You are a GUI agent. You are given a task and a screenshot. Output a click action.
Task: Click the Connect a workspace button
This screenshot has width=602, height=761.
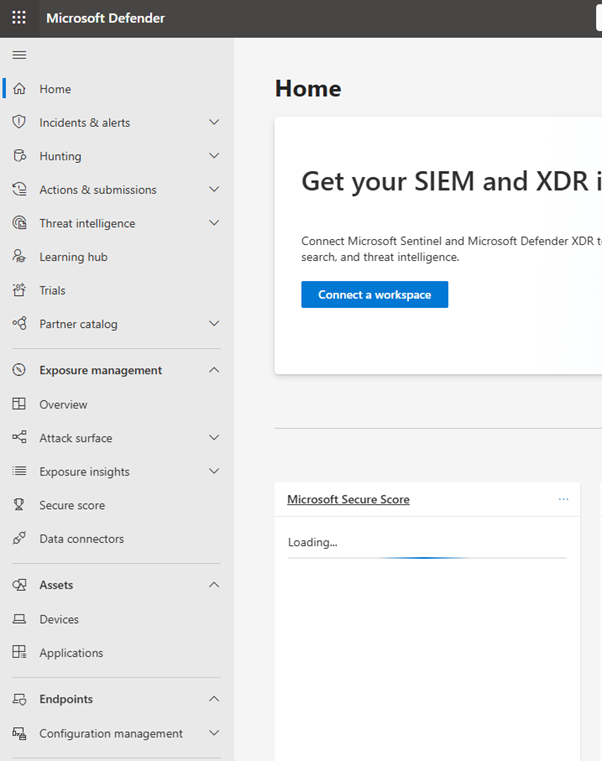374,295
